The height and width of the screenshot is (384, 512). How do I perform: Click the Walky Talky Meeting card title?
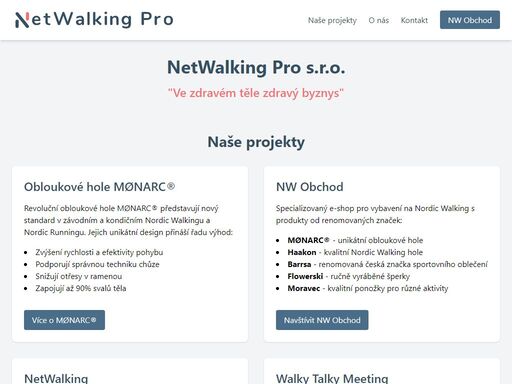[x=332, y=378]
